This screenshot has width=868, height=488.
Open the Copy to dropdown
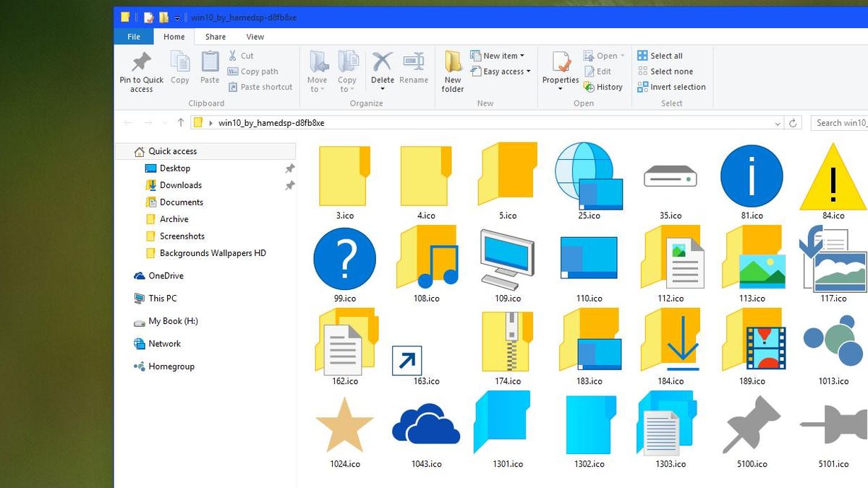[347, 72]
